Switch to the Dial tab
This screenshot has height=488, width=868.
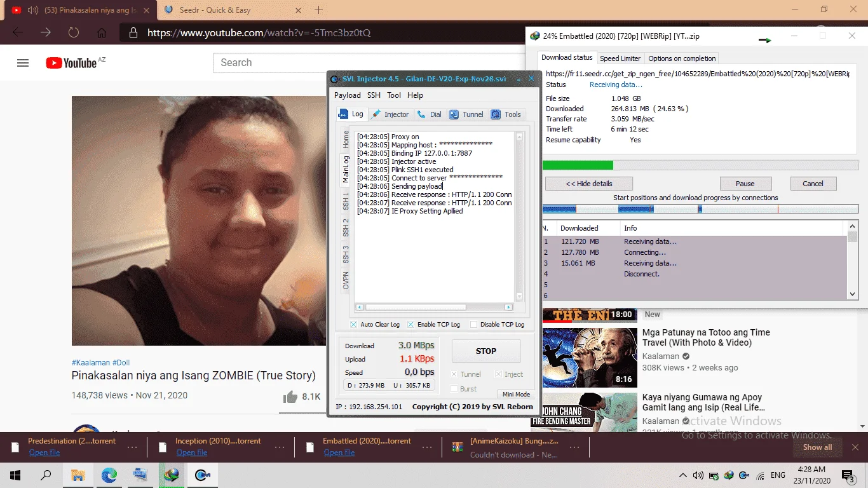click(430, 114)
